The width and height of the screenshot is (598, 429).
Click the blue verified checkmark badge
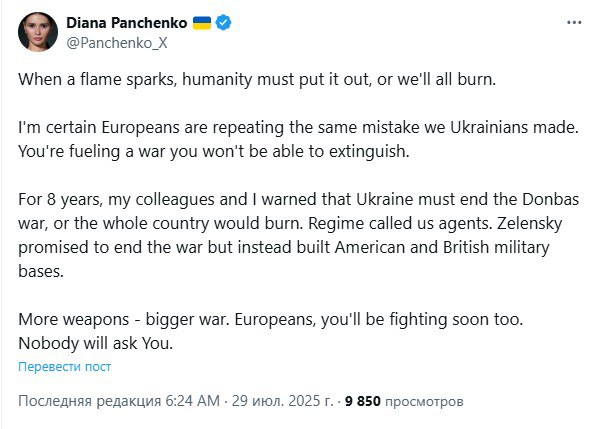pyautogui.click(x=223, y=23)
